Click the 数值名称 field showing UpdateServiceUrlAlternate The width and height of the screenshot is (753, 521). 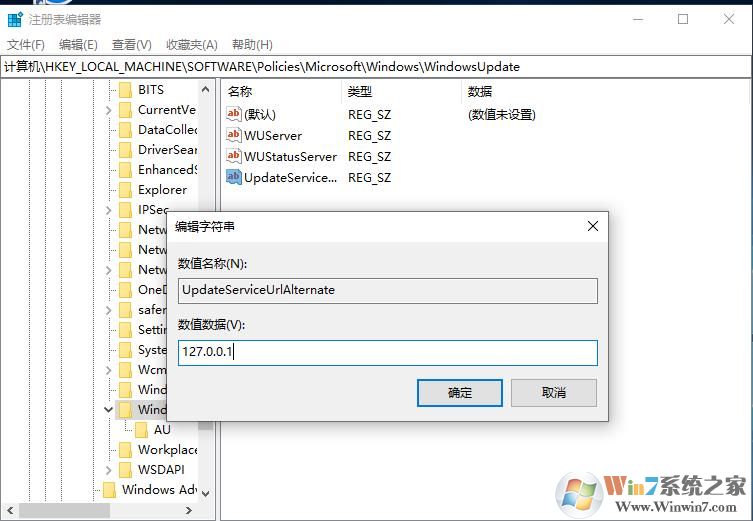[388, 291]
